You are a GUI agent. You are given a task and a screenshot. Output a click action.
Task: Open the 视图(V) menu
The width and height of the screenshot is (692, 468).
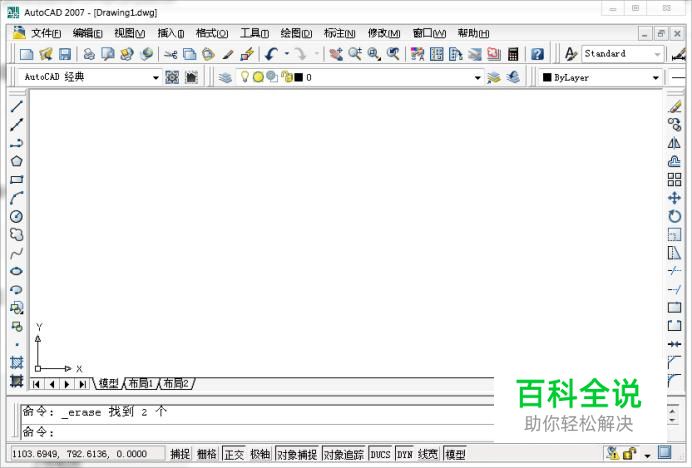click(129, 33)
